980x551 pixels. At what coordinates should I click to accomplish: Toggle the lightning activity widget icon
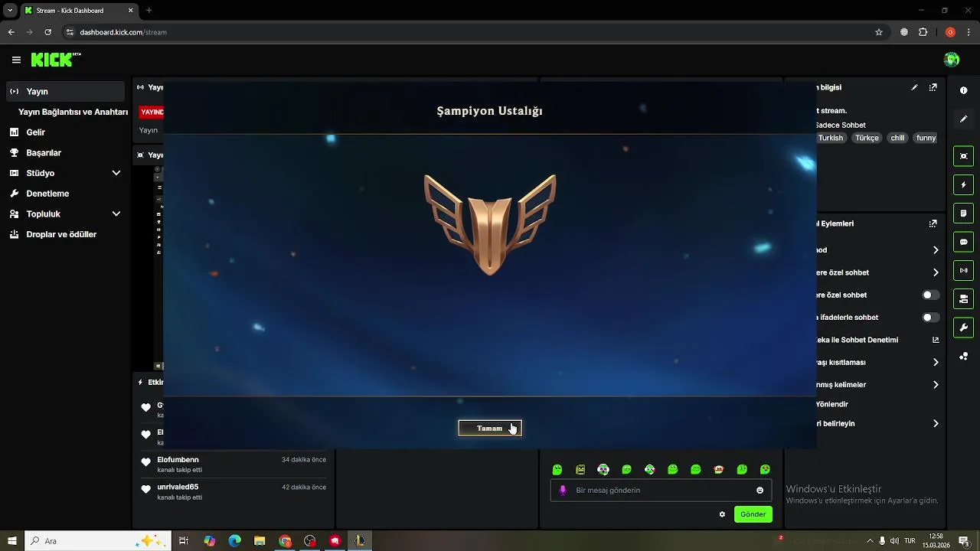click(x=963, y=184)
